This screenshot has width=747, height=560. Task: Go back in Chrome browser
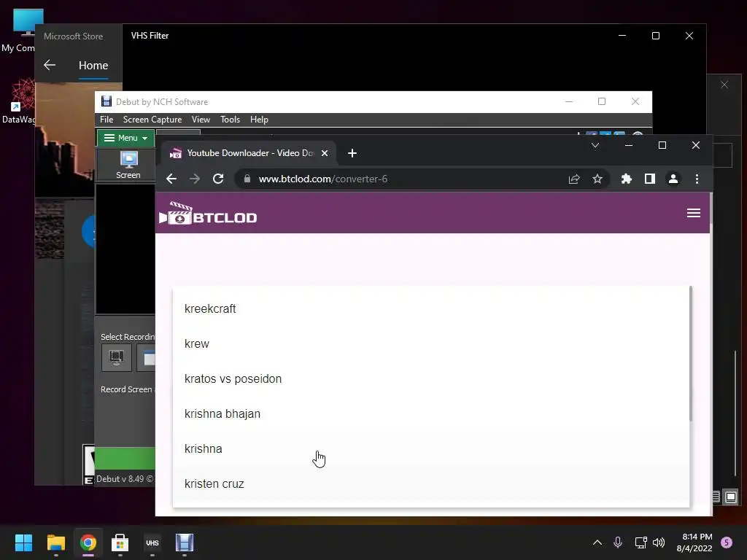(x=171, y=179)
